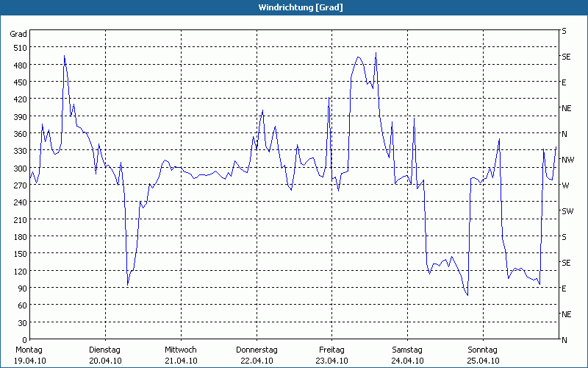Select the 30 degree axis label
Screen dimensions: 588x368
click(23, 323)
